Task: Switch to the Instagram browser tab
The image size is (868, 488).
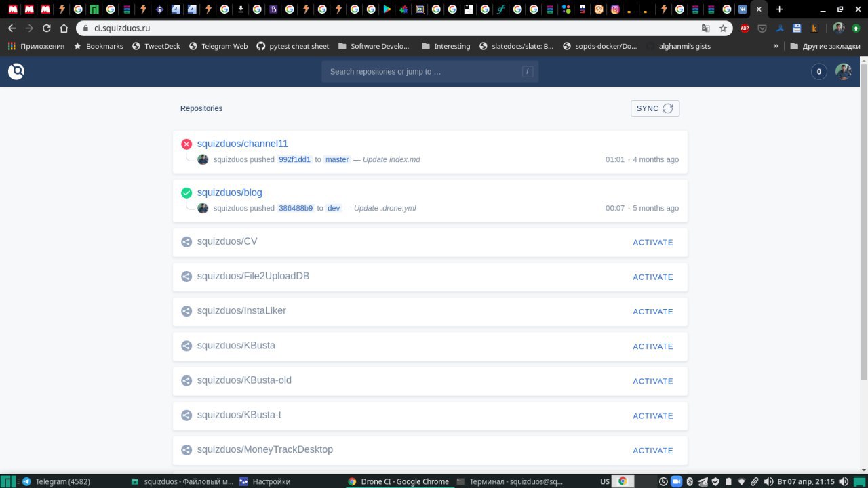Action: [x=615, y=9]
